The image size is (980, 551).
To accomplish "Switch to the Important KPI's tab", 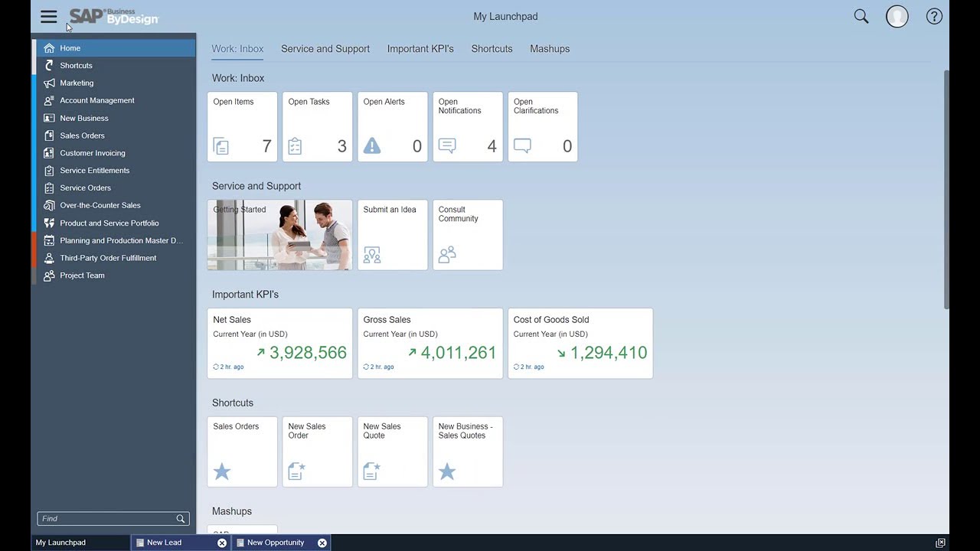I will click(x=420, y=49).
